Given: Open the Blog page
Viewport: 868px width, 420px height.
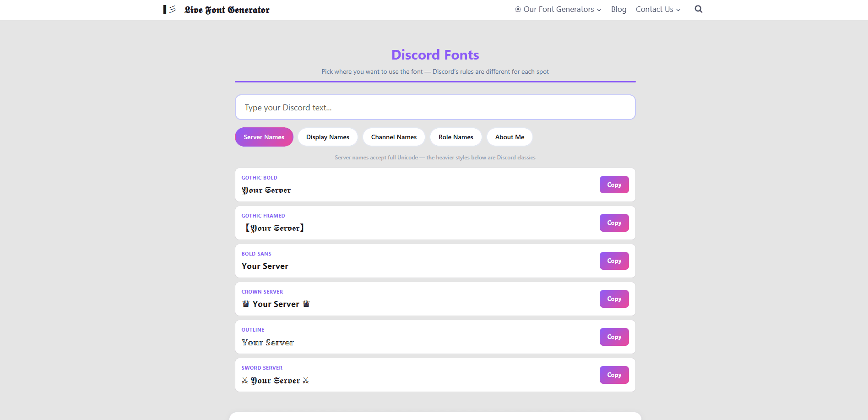Looking at the screenshot, I should click(618, 9).
